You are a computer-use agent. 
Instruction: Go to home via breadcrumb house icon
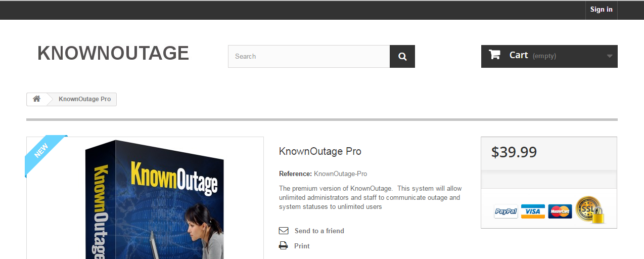(x=36, y=99)
